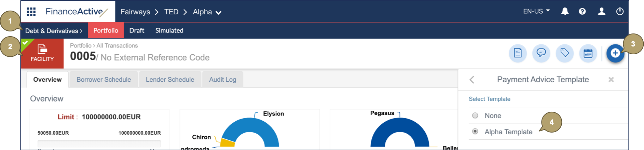Open the user profile icon
The width and height of the screenshot is (644, 150).
coord(601,12)
